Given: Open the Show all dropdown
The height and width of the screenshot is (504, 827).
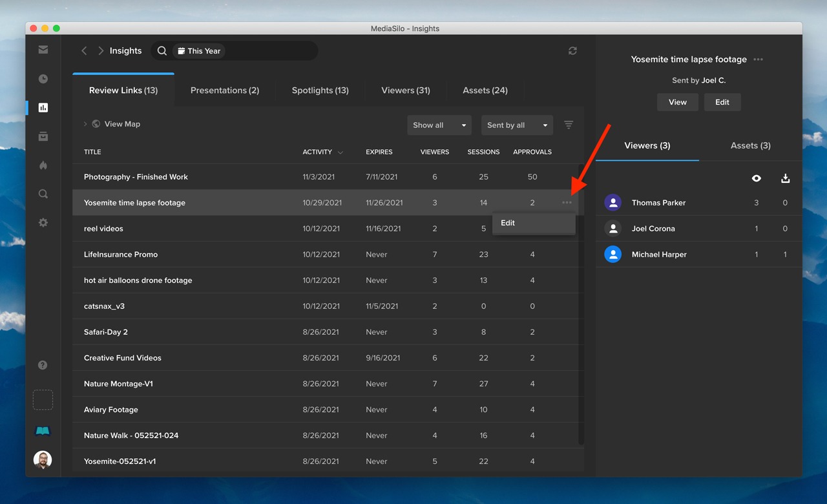Looking at the screenshot, I should (x=439, y=125).
